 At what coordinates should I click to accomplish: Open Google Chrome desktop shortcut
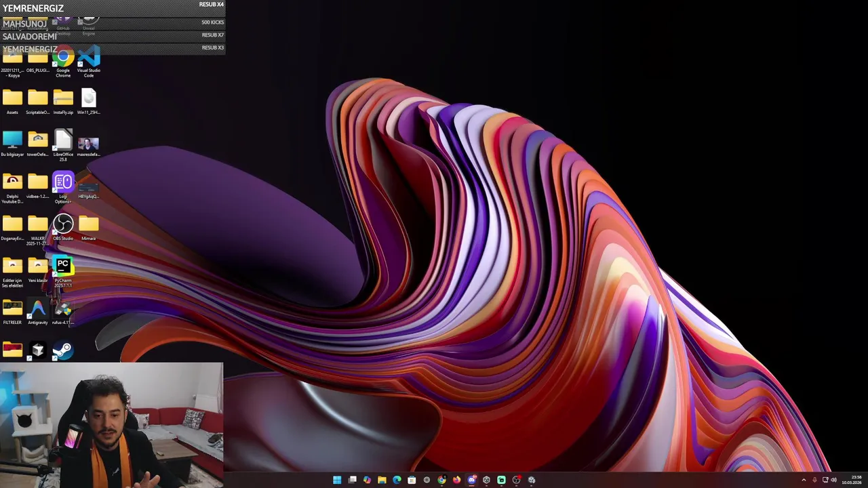[x=63, y=61]
